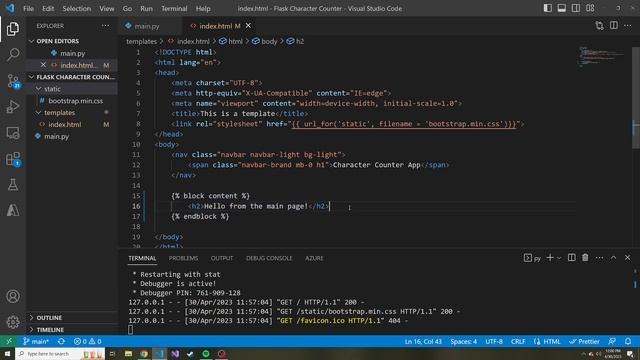Screen dimensions: 640x360
Task: Kill terminal with trash icon
Action: point(585,258)
